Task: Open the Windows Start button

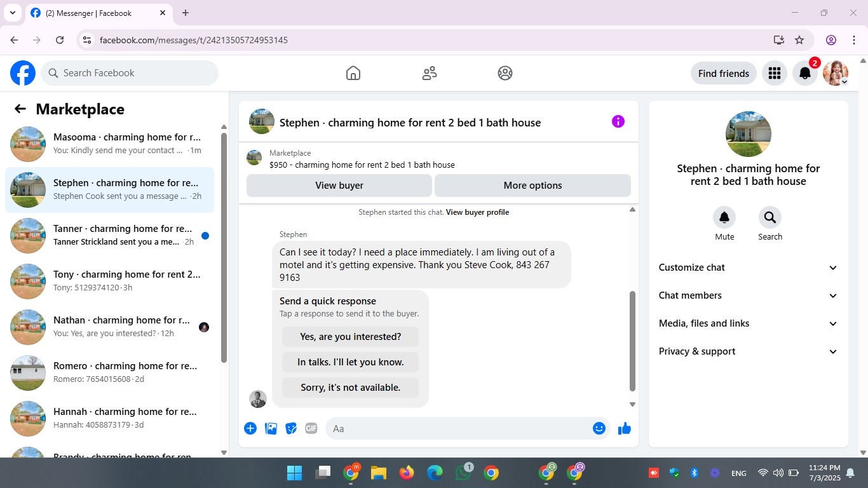Action: [295, 473]
